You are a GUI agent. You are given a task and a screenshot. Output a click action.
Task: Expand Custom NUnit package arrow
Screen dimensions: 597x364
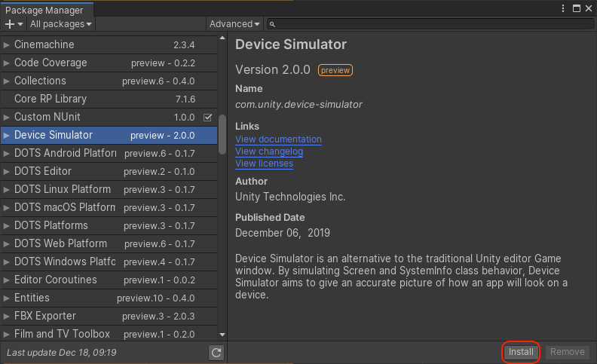coord(7,118)
